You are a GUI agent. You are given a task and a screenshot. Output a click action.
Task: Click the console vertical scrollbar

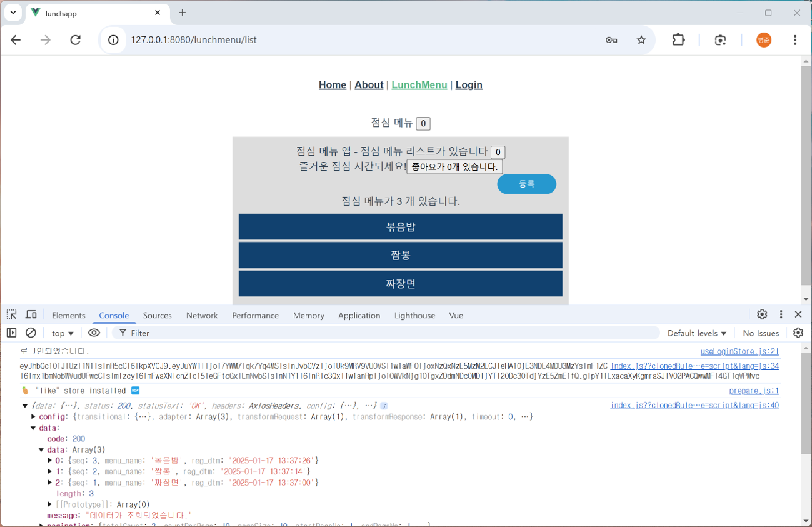pos(806,403)
